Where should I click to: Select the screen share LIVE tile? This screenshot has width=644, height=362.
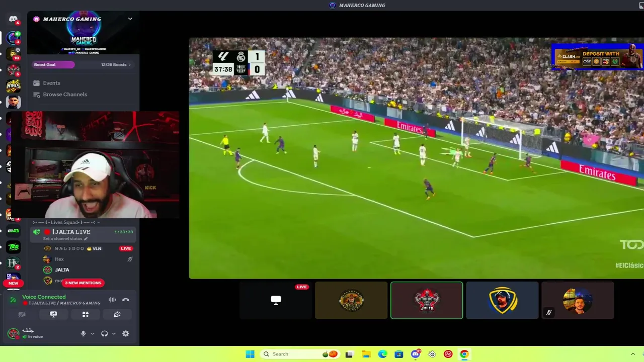coord(276,300)
